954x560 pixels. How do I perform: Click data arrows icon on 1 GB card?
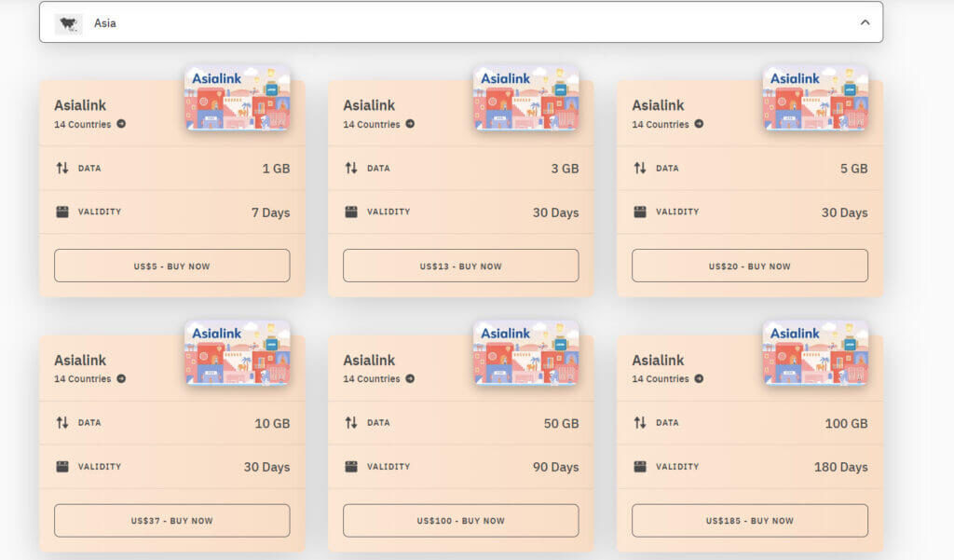point(62,168)
